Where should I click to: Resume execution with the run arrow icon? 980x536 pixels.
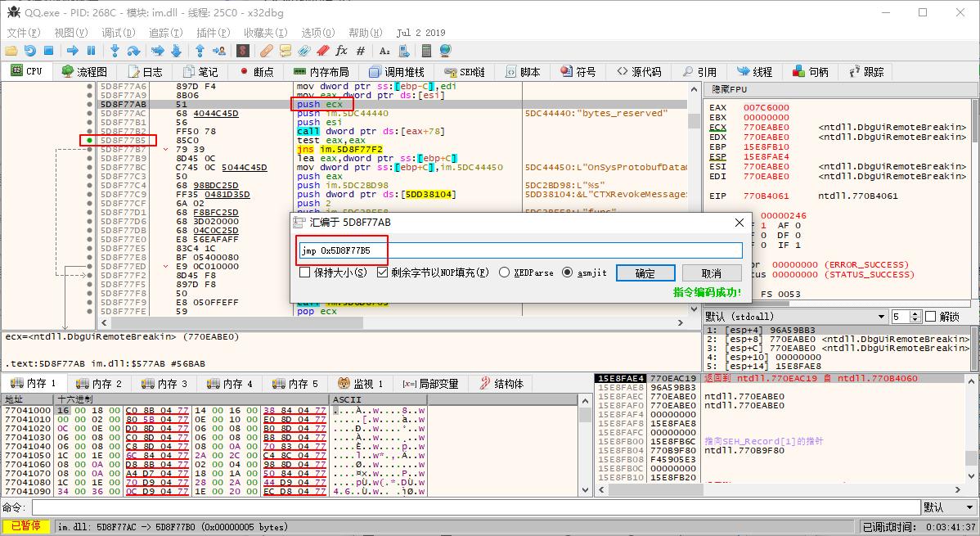[x=72, y=50]
